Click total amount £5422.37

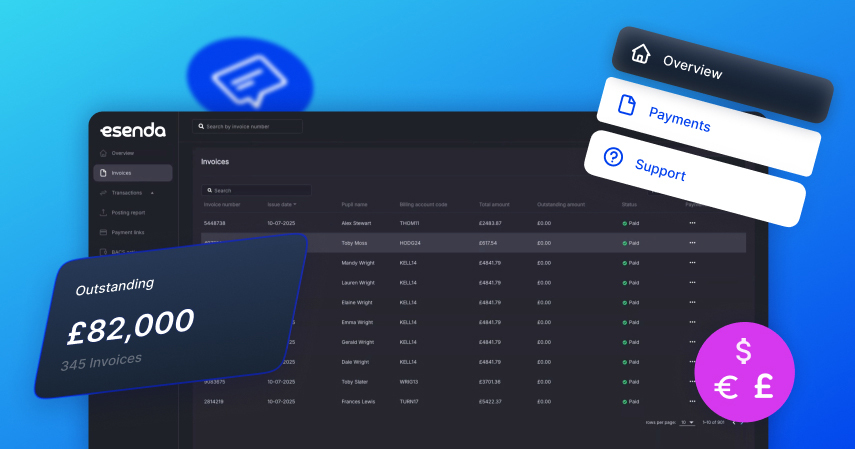tap(490, 402)
